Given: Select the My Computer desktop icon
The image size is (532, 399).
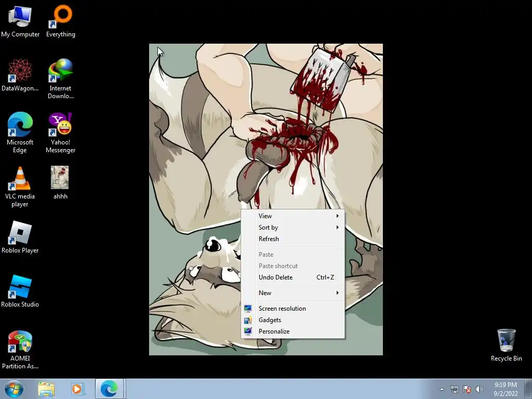Looking at the screenshot, I should [x=20, y=21].
